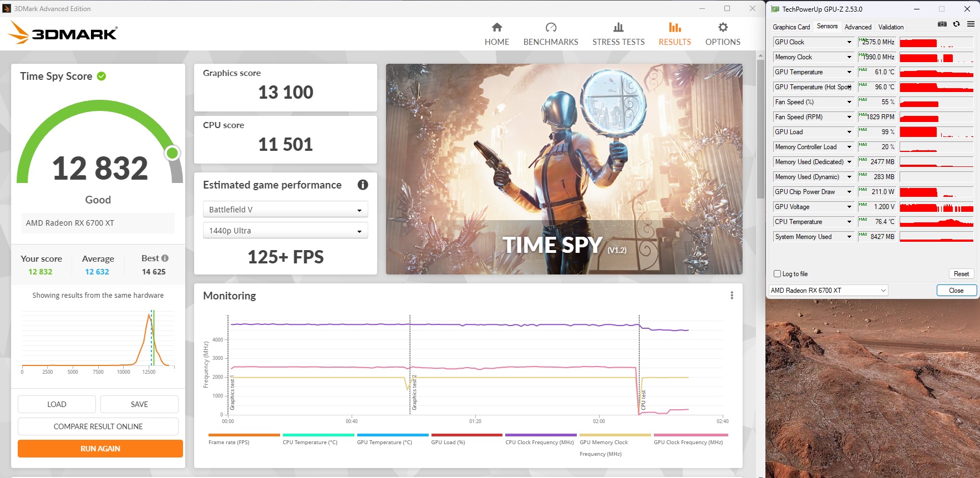This screenshot has height=478, width=980.
Task: Open STRESS TESTS in 3DMark
Action: (618, 34)
